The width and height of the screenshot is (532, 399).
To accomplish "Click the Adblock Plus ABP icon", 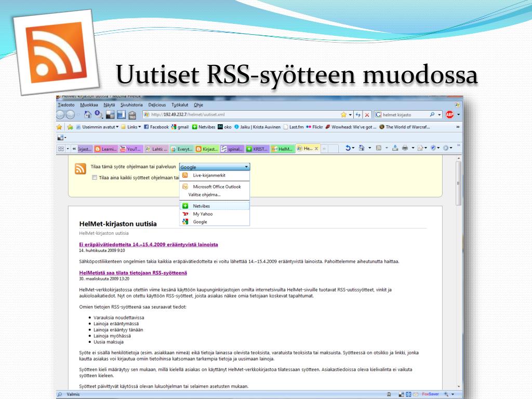I will (x=449, y=115).
